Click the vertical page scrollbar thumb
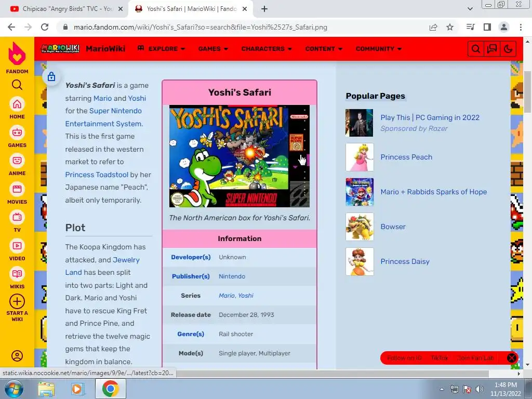The height and width of the screenshot is (399, 532). [x=528, y=91]
